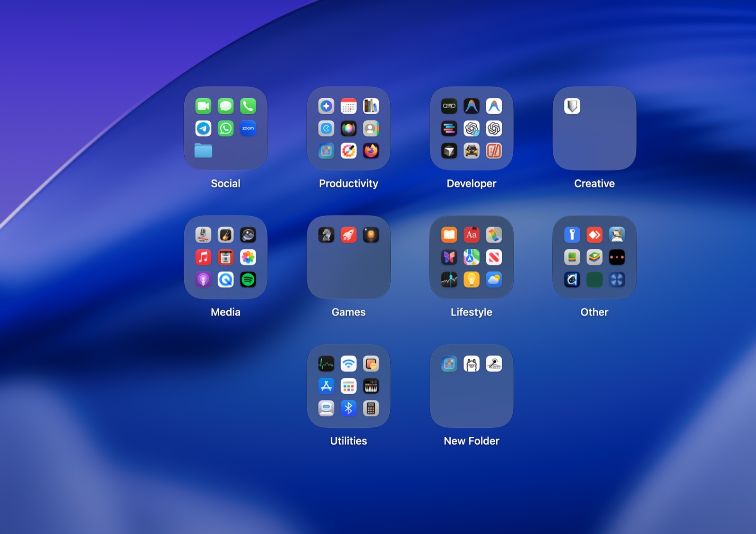Open the Calculator icon in Utilities
This screenshot has height=534, width=756.
coord(371,408)
